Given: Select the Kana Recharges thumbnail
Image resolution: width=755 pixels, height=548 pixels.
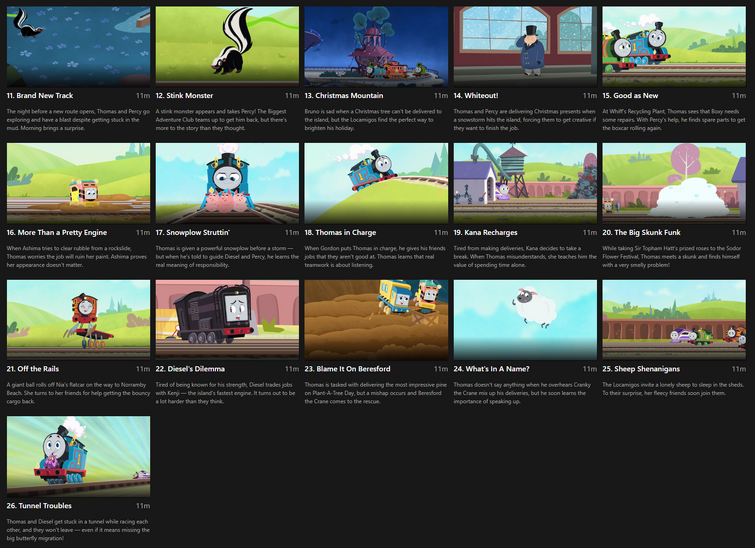Looking at the screenshot, I should tap(525, 183).
